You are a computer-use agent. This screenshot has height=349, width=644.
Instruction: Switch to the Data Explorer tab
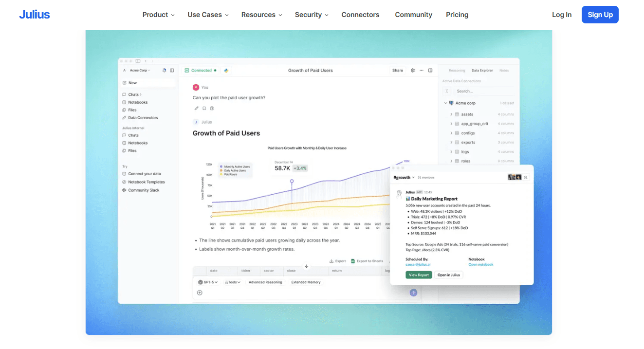tap(482, 71)
